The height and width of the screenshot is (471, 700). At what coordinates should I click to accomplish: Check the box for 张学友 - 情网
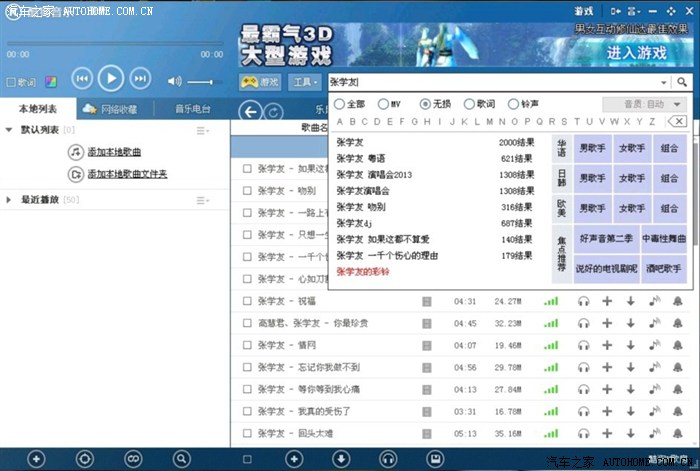(247, 345)
